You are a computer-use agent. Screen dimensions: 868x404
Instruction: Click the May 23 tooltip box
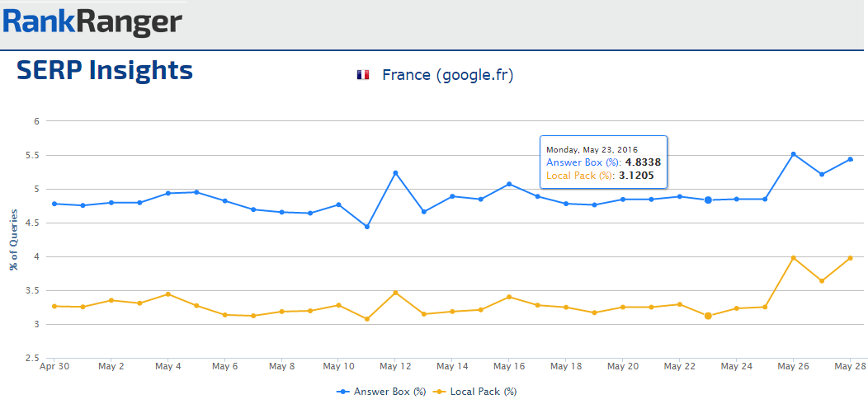point(603,162)
